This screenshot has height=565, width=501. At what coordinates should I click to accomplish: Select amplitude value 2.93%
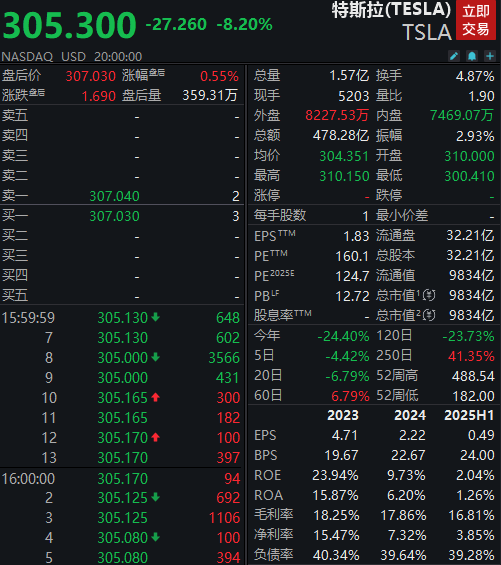[x=475, y=136]
